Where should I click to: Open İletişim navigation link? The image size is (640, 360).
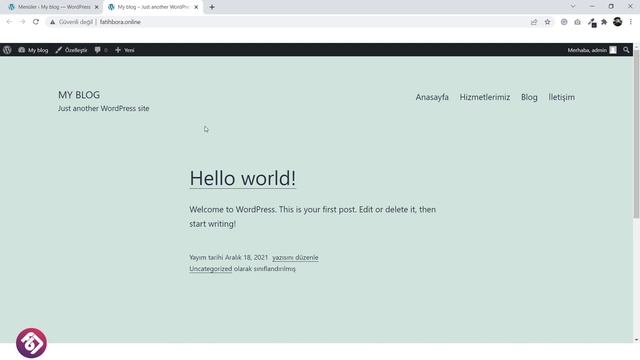point(561,97)
